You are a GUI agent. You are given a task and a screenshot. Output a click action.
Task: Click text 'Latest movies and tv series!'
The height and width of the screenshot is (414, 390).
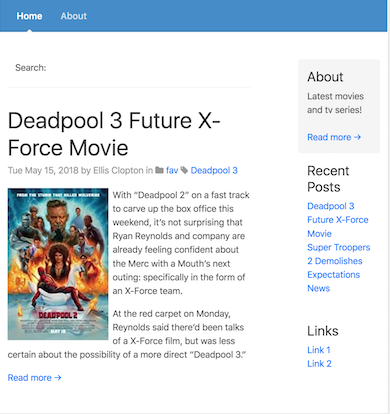(335, 103)
